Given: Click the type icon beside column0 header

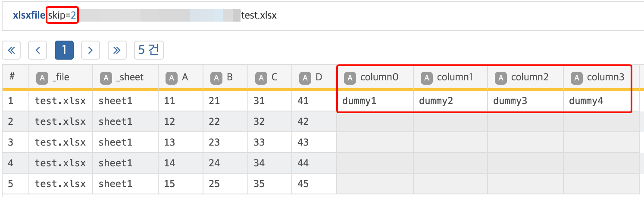Looking at the screenshot, I should click(350, 78).
